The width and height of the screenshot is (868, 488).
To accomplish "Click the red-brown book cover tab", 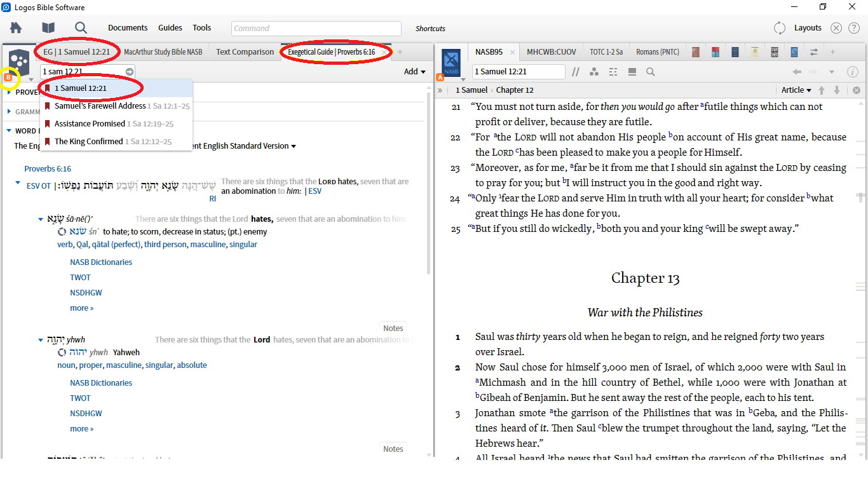I will click(x=696, y=52).
